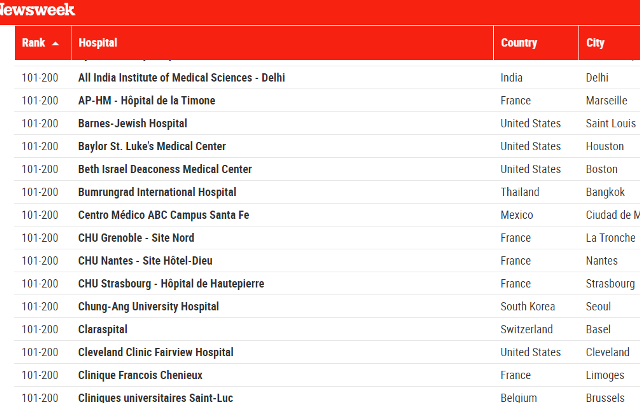Image resolution: width=640 pixels, height=403 pixels.
Task: Click Cleveland Clinic Fairview Hospital
Action: tap(156, 352)
